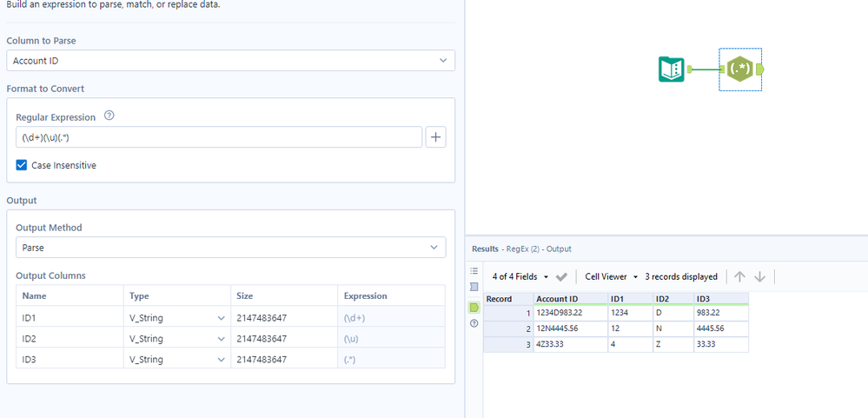Image resolution: width=868 pixels, height=418 pixels.
Task: Click into the Regular Expression text field
Action: pyautogui.click(x=219, y=137)
